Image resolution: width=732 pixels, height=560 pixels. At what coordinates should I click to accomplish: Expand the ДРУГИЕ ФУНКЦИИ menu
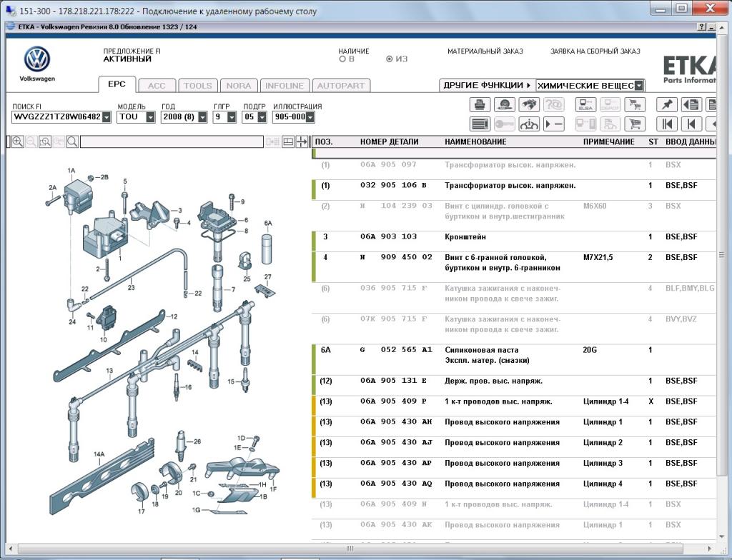pyautogui.click(x=487, y=86)
